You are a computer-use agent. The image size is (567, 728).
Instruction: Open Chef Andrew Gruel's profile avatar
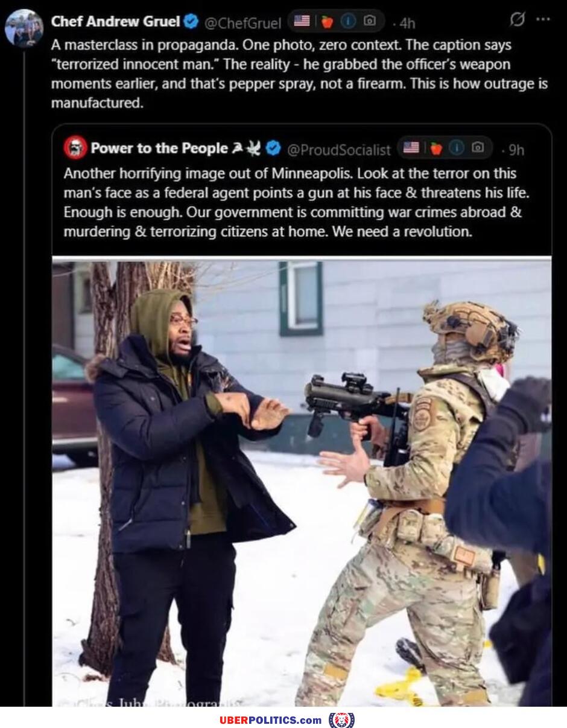coord(24,28)
